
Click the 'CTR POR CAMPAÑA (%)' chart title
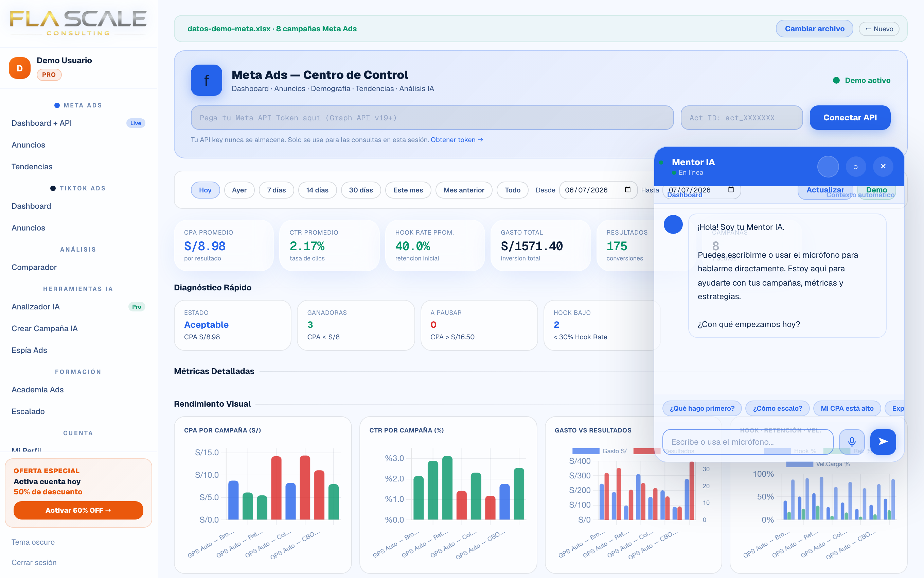[x=407, y=430]
